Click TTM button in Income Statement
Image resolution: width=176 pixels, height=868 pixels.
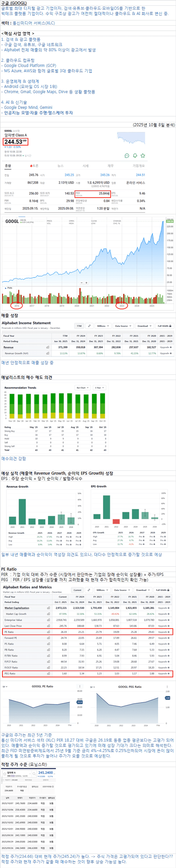(x=79, y=326)
